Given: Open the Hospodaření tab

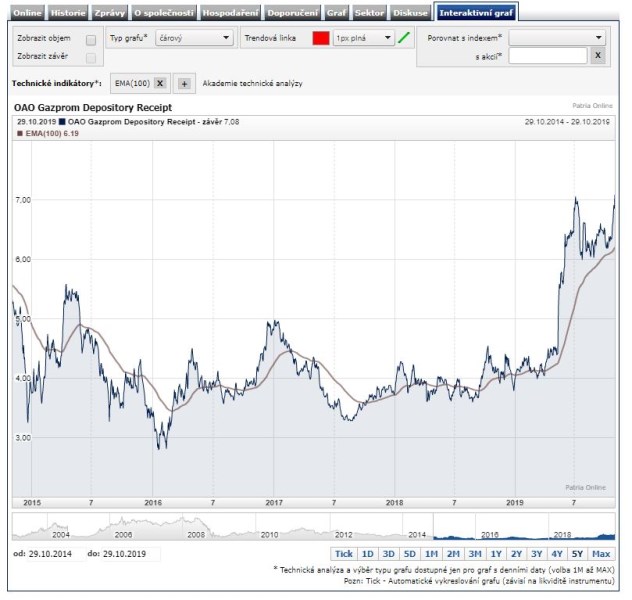Looking at the screenshot, I should click(230, 13).
